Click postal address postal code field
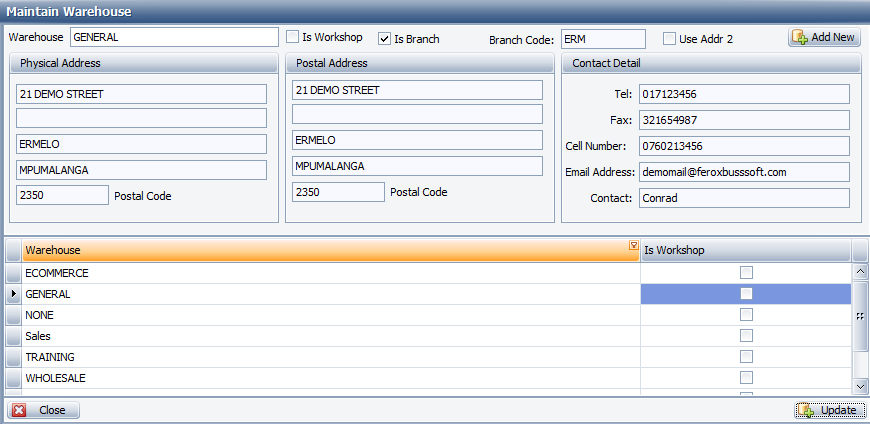 point(338,191)
